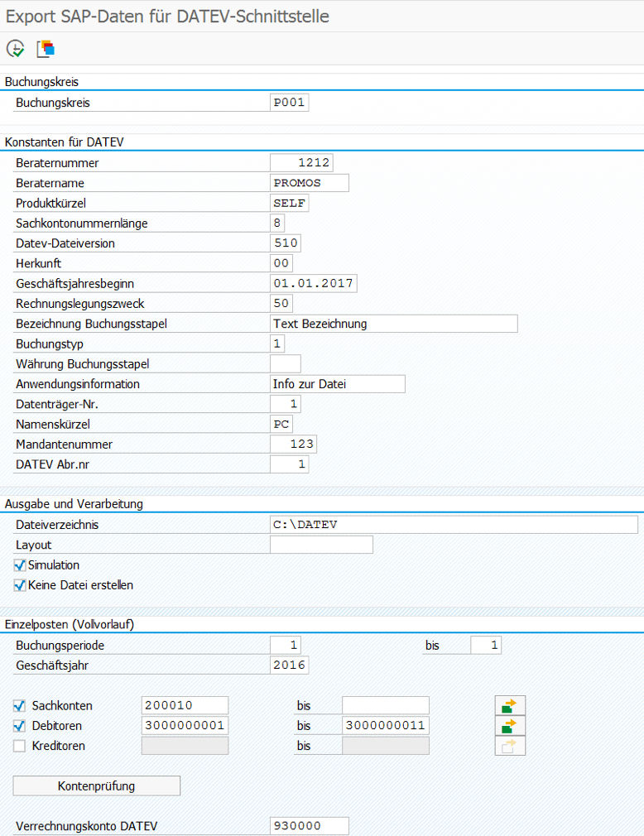The width and height of the screenshot is (644, 836).
Task: Untick the Debitoren checkbox
Action: coord(19,726)
